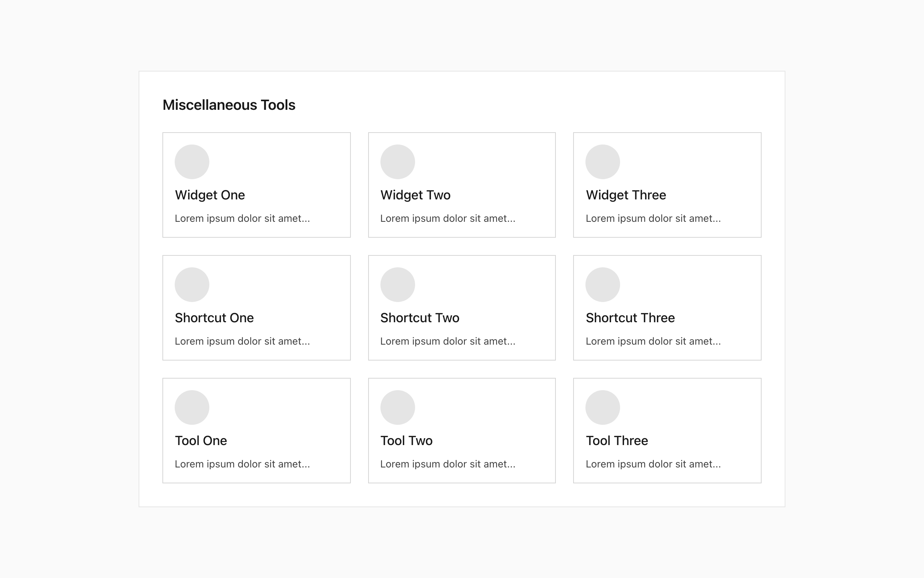Click the description text under Widget Three
The image size is (924, 578).
(x=653, y=219)
